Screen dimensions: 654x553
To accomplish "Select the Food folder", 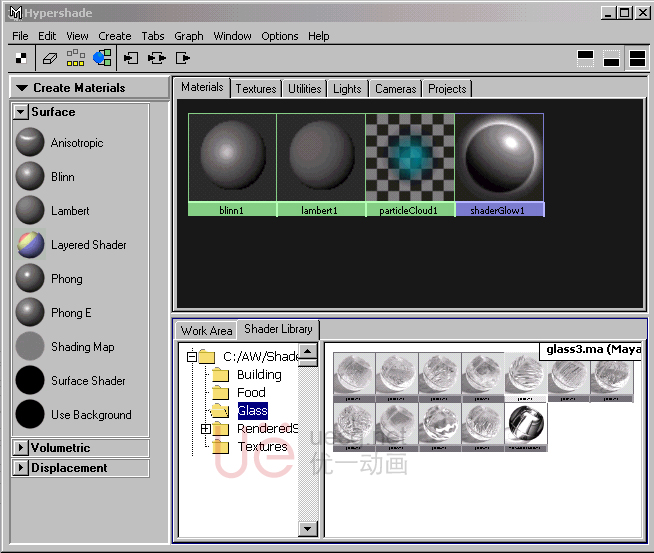I will [x=251, y=392].
